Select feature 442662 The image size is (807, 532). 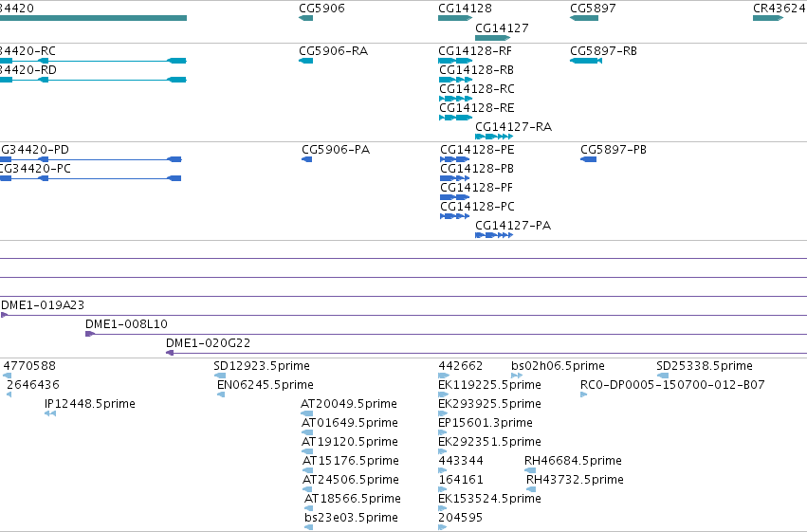click(444, 376)
